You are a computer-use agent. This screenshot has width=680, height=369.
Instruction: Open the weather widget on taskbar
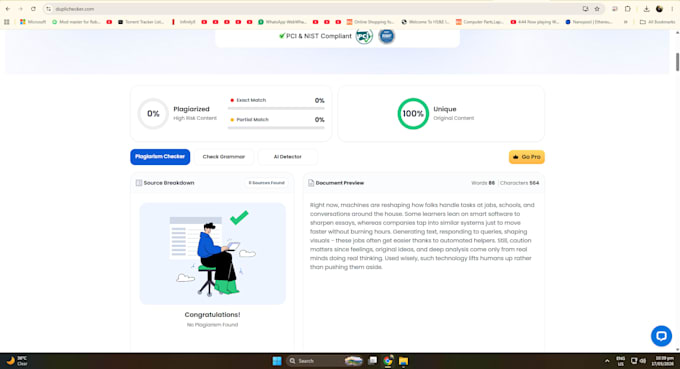click(x=17, y=361)
